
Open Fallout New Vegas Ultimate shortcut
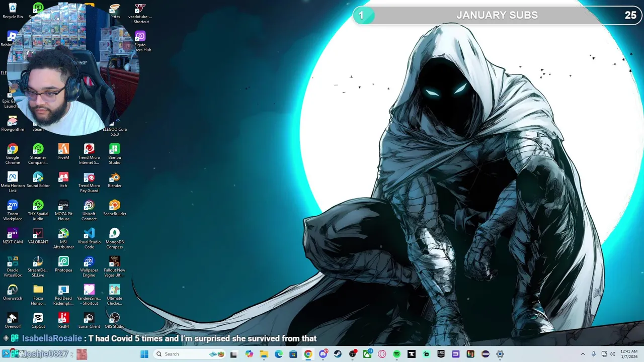click(115, 266)
